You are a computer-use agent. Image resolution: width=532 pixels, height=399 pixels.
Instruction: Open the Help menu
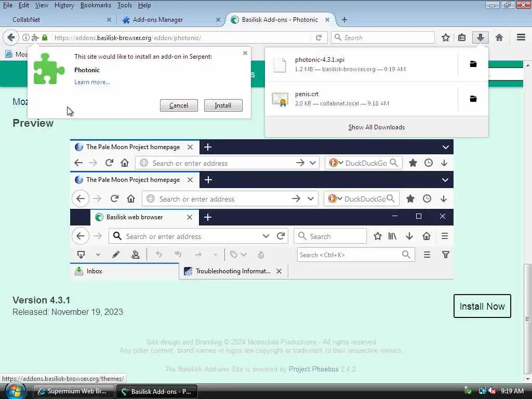coord(144,5)
